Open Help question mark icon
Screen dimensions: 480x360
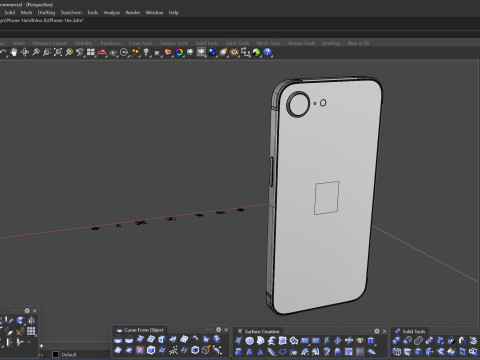pyautogui.click(x=267, y=52)
